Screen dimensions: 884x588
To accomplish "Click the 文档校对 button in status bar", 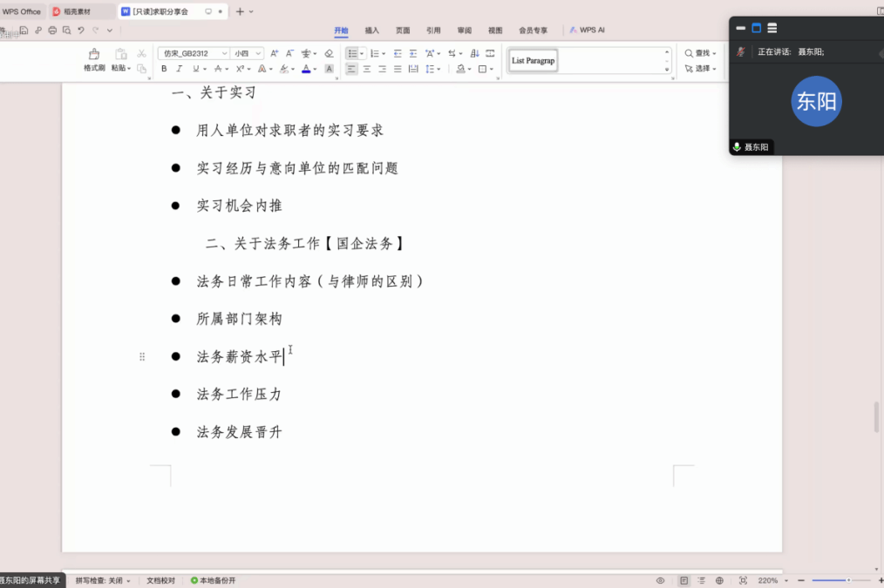I will (x=160, y=580).
